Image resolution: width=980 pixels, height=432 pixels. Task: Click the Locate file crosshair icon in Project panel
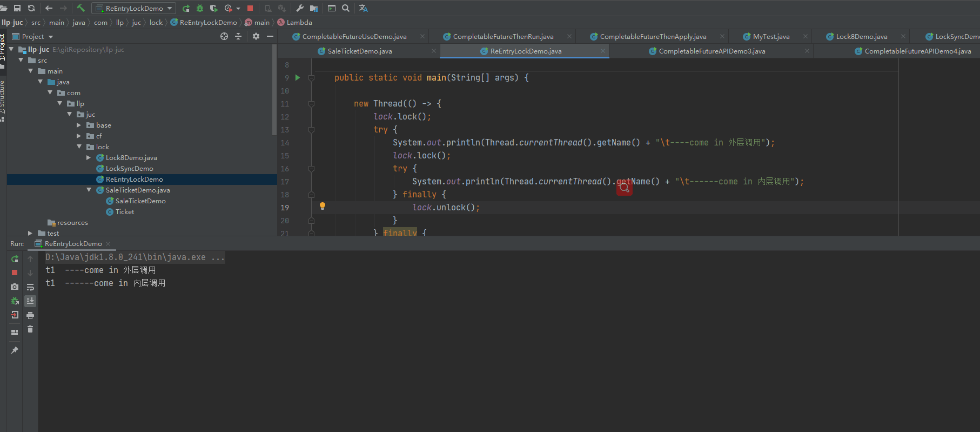coord(224,36)
